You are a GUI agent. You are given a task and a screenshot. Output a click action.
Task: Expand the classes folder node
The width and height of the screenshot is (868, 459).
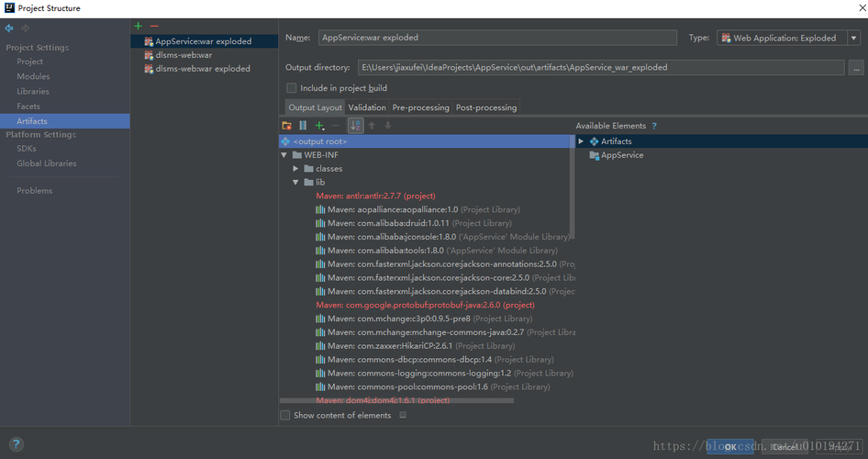point(296,169)
